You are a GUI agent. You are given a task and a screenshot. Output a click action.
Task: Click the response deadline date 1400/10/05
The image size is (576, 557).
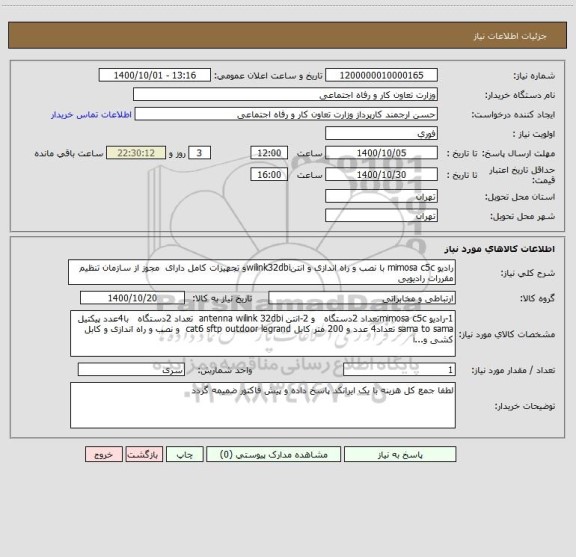(x=381, y=153)
